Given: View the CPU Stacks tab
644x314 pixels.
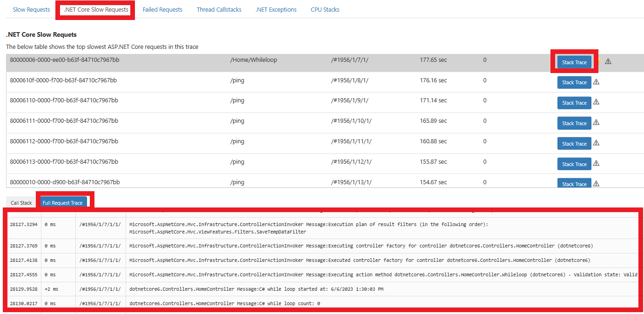Looking at the screenshot, I should [325, 10].
